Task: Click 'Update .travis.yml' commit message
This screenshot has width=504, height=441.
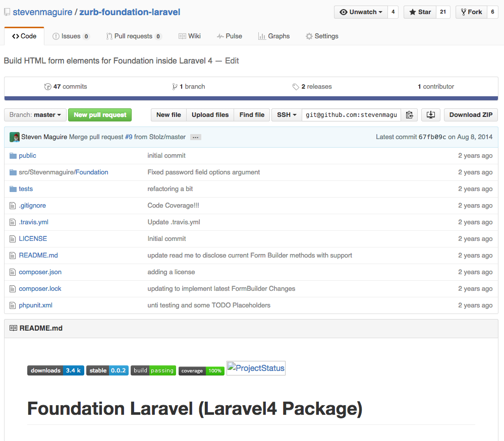Action: pyautogui.click(x=174, y=222)
